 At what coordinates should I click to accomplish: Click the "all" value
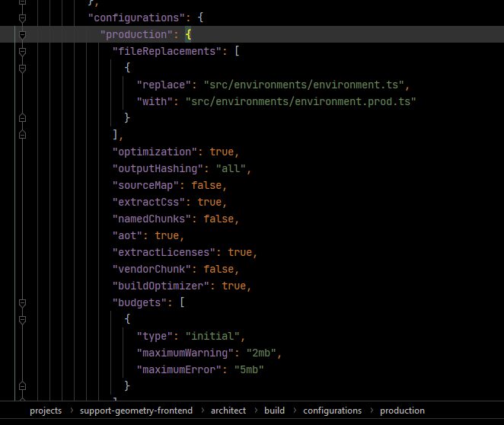pyautogui.click(x=231, y=168)
